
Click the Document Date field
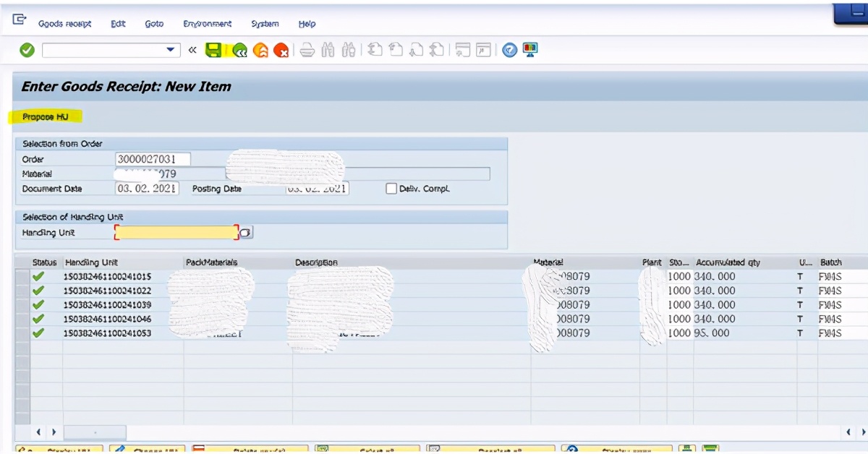pos(147,189)
